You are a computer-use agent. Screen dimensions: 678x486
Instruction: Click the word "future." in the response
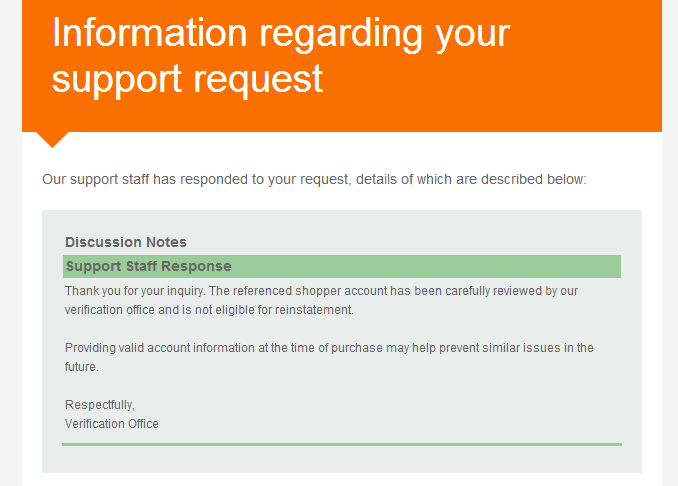(x=82, y=367)
